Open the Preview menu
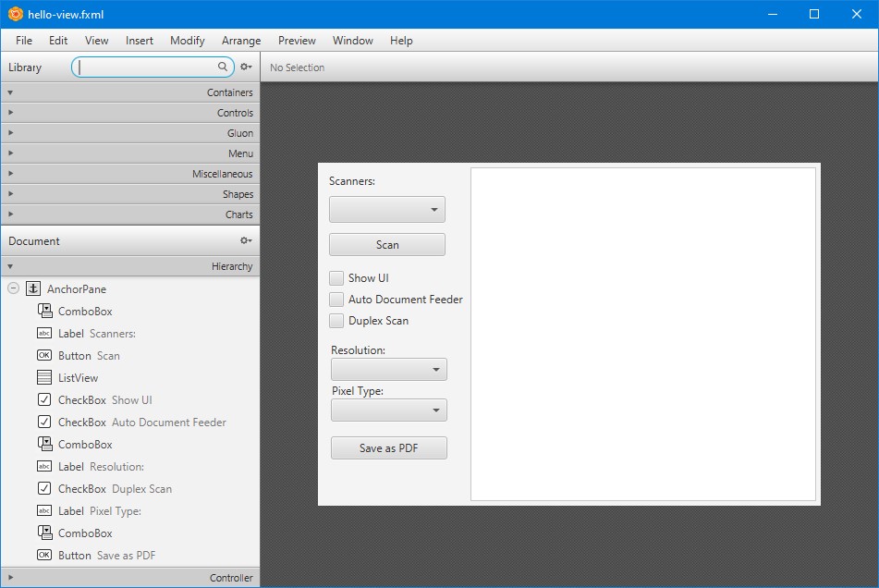879x588 pixels. (297, 41)
